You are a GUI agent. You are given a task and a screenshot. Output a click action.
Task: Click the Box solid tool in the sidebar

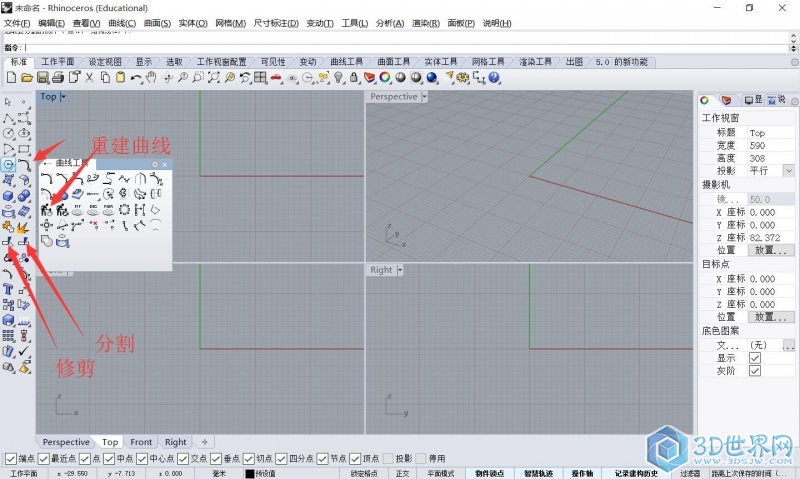pos(8,195)
